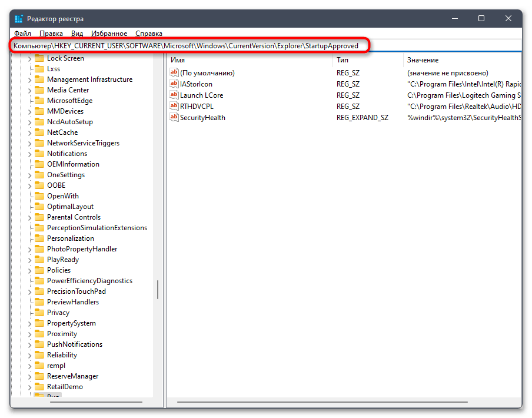
Task: Click the Lxss folder icon
Action: point(39,68)
